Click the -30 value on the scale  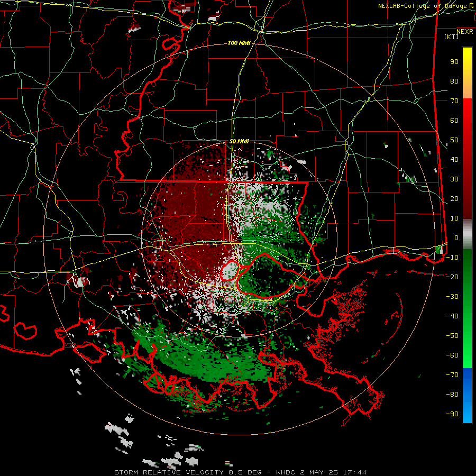pos(452,297)
